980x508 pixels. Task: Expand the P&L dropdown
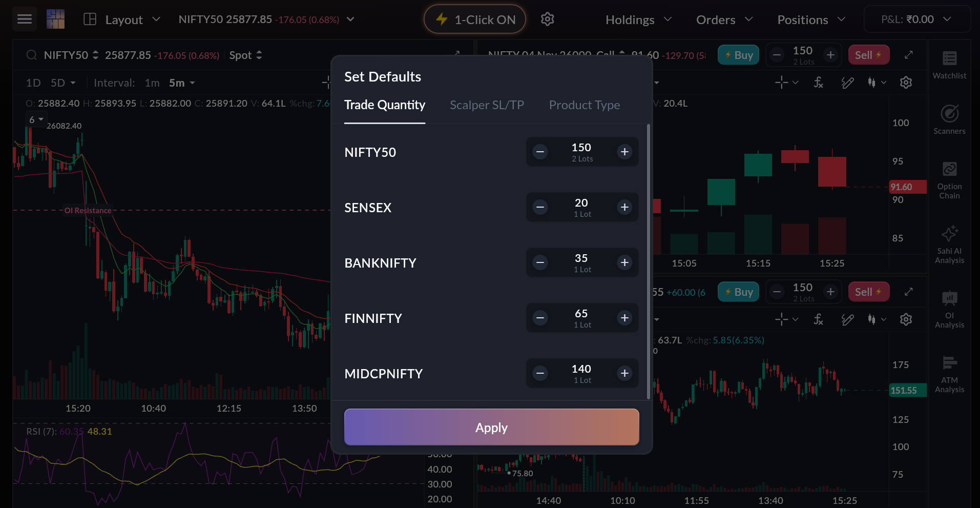pyautogui.click(x=916, y=19)
